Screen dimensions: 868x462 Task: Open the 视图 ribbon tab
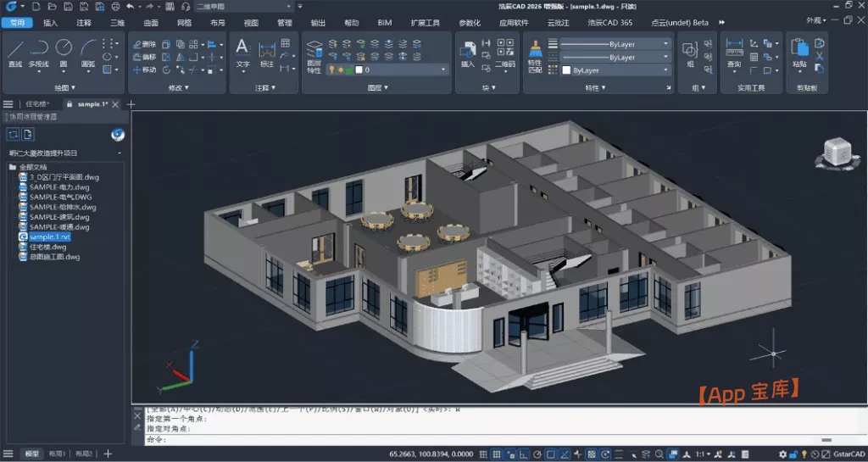251,23
